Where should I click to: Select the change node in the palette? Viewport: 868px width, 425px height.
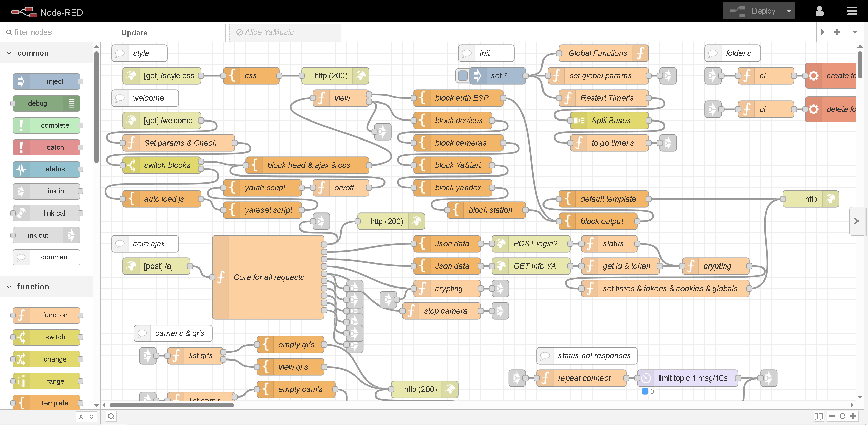[46, 359]
